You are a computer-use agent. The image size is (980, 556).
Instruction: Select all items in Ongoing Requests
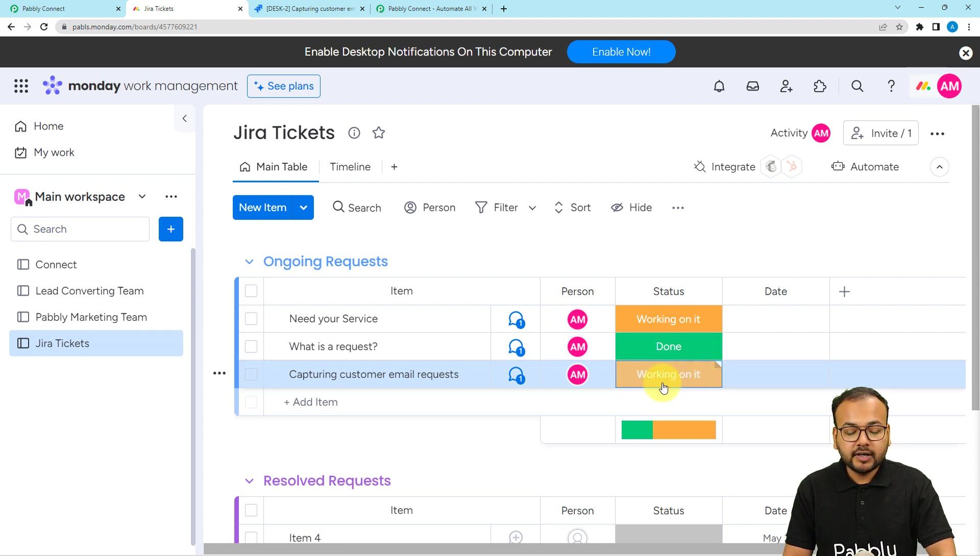(251, 291)
